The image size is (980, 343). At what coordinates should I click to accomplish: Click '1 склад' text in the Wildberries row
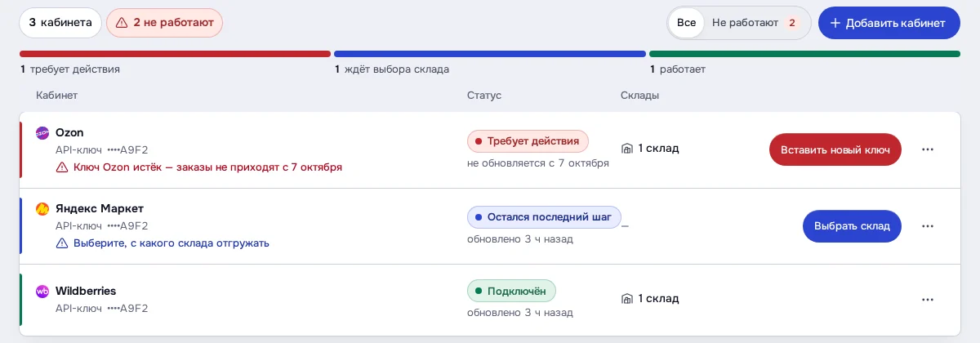tap(658, 299)
